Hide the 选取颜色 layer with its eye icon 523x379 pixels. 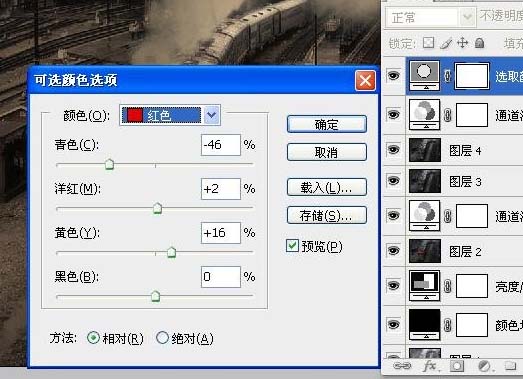click(x=394, y=76)
